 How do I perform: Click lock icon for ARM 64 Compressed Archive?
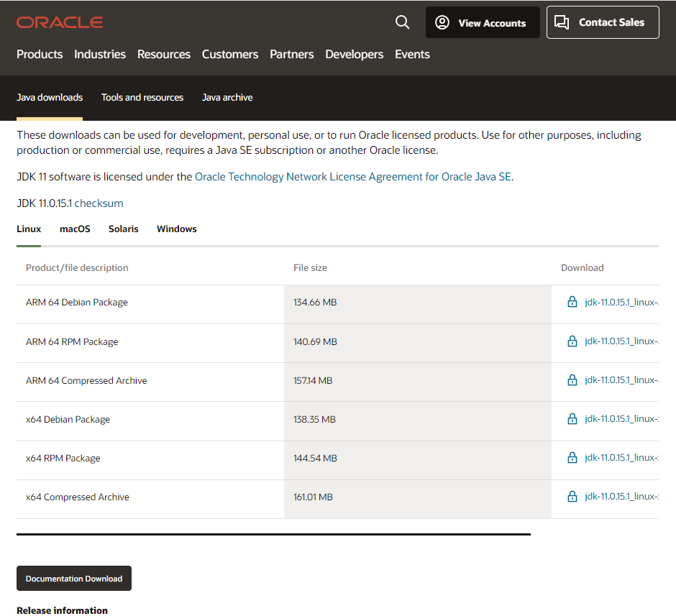click(572, 380)
